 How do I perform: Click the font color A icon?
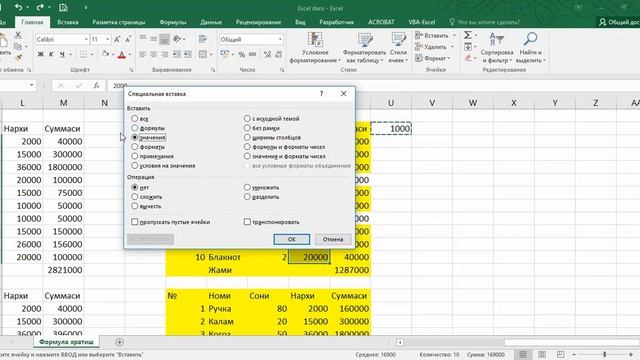pyautogui.click(x=122, y=54)
